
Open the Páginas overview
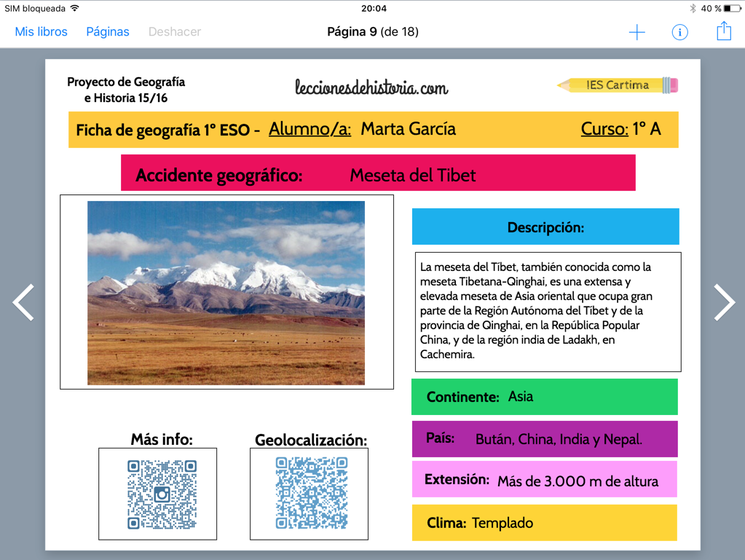108,32
